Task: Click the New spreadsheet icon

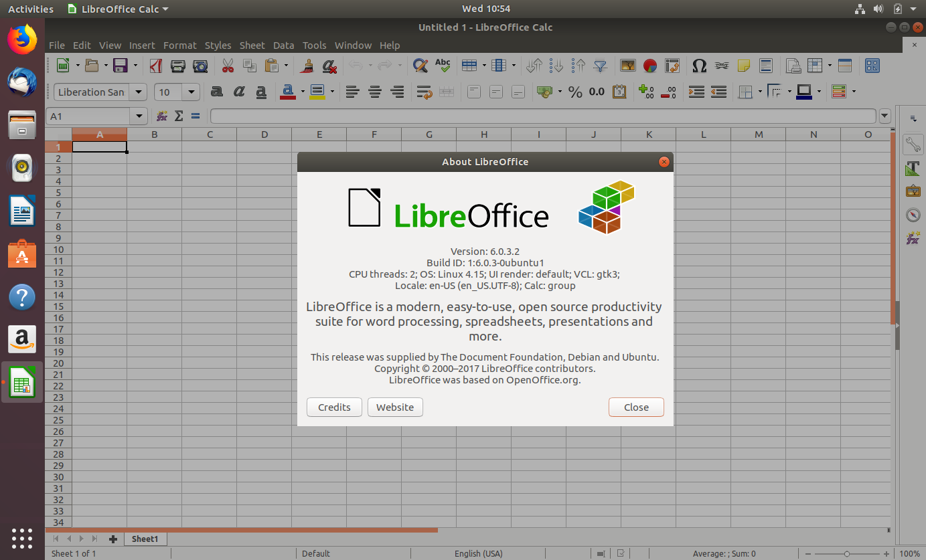Action: [x=63, y=66]
